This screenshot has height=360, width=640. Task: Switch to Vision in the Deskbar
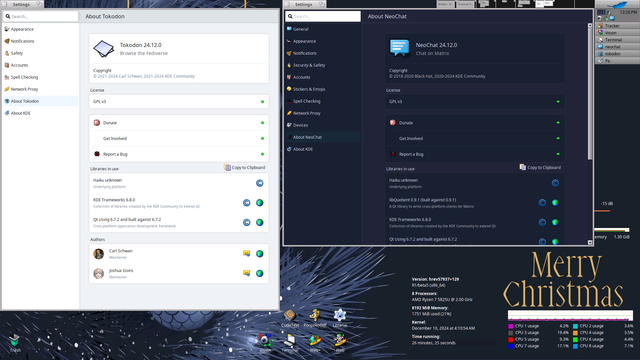point(618,33)
